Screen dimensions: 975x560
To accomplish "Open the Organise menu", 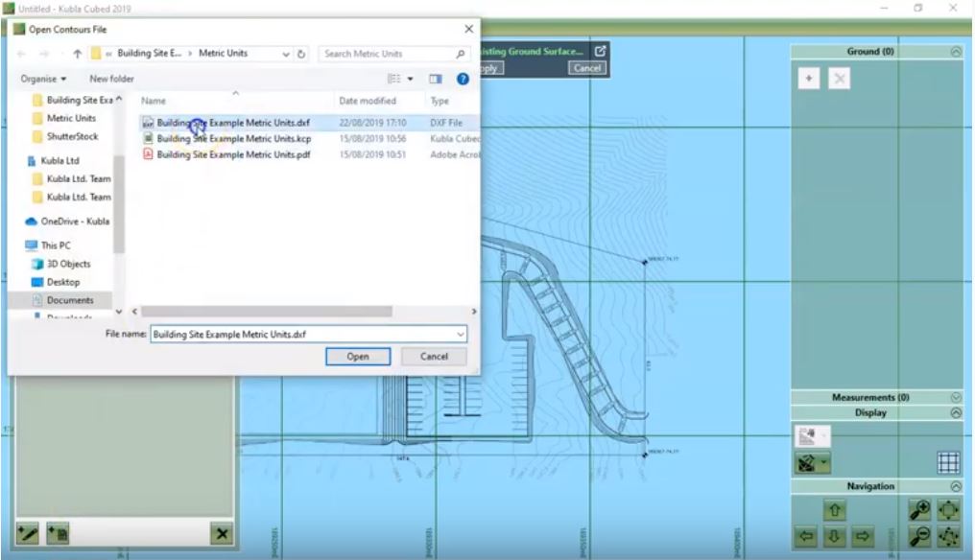I will 43,79.
